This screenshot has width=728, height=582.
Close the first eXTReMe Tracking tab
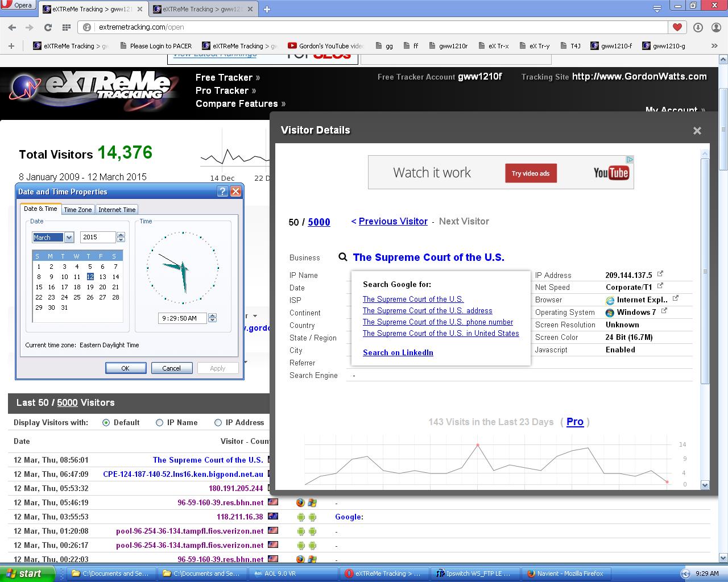pyautogui.click(x=139, y=9)
